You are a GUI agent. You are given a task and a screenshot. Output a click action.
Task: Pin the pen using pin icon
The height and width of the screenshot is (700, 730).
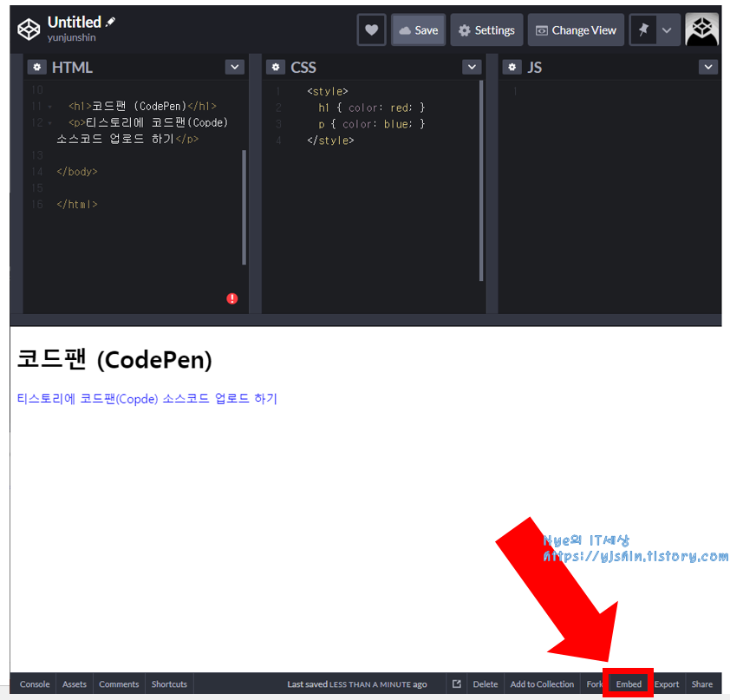click(643, 29)
